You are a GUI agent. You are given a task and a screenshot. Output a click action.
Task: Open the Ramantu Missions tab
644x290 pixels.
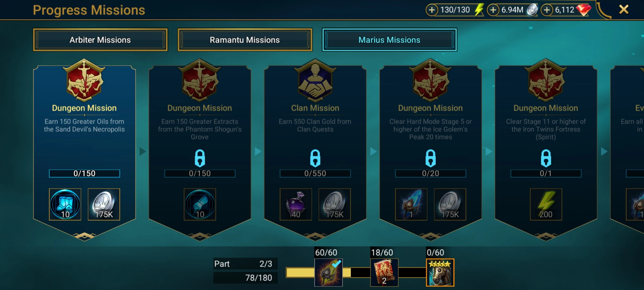tap(245, 40)
